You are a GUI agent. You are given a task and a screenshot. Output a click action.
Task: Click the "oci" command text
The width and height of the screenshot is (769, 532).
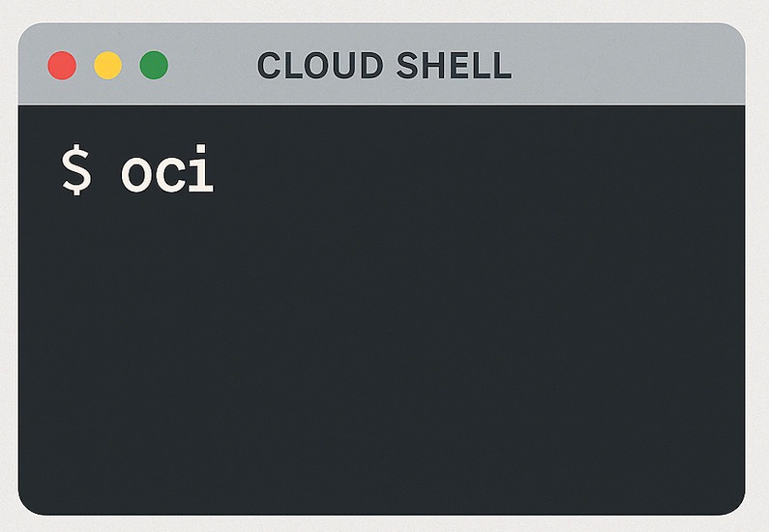pos(166,173)
